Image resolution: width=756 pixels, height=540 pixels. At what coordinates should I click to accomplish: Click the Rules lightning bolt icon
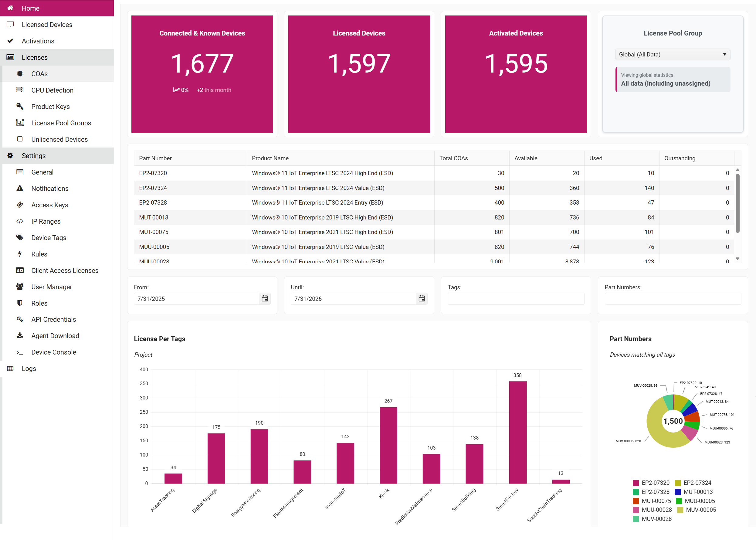[20, 254]
